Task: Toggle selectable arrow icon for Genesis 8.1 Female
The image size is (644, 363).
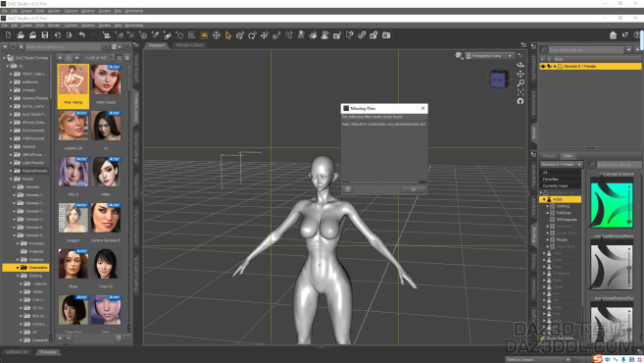Action: coord(550,66)
